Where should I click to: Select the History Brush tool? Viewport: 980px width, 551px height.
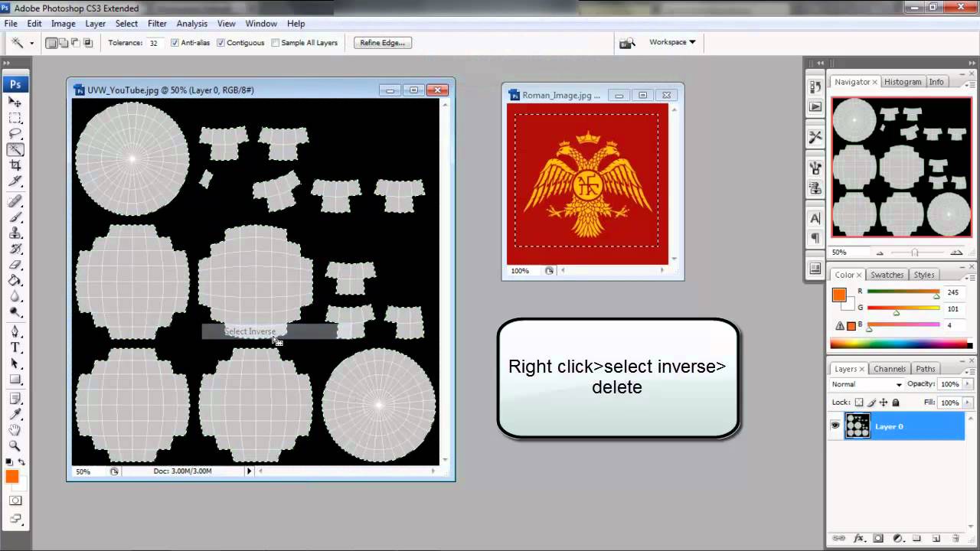pyautogui.click(x=15, y=249)
